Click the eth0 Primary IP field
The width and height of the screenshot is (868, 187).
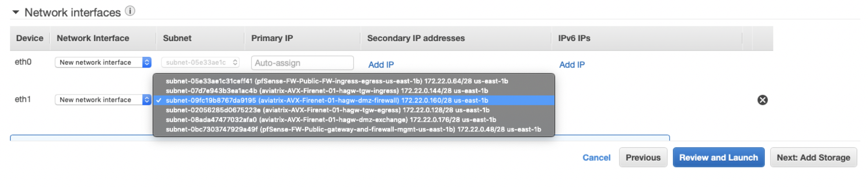click(x=302, y=63)
